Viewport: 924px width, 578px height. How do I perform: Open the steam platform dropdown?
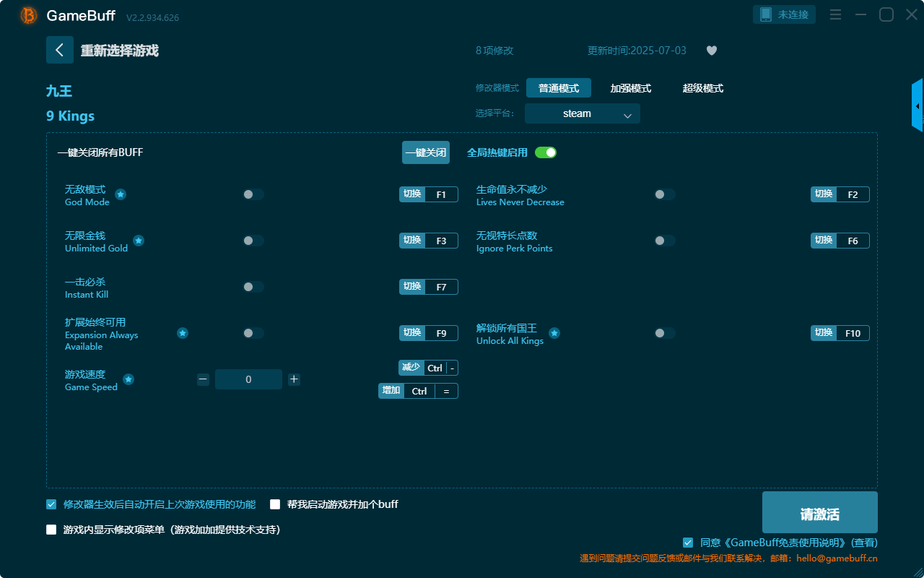coord(582,113)
